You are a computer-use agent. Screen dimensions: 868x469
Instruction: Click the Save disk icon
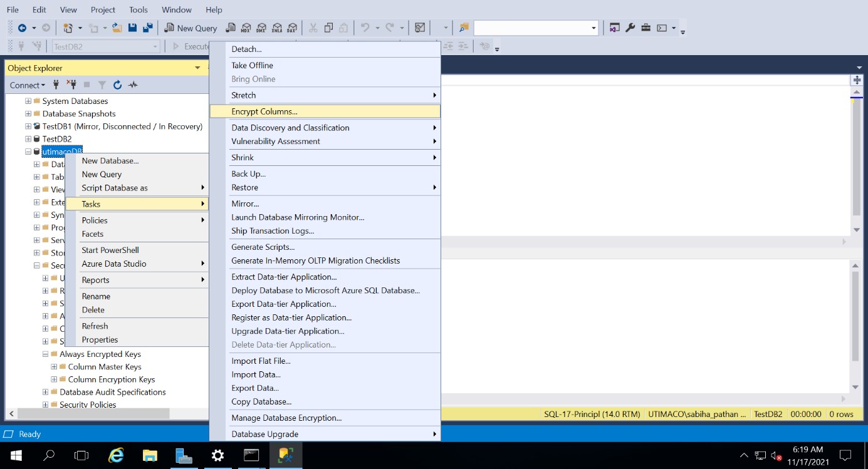tap(132, 28)
